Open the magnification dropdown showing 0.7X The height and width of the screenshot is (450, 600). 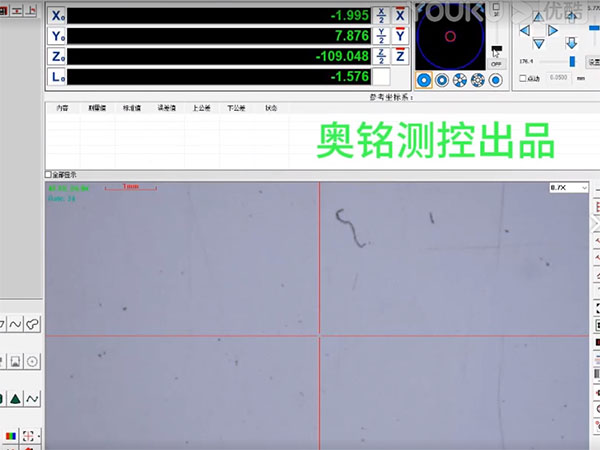(x=566, y=188)
